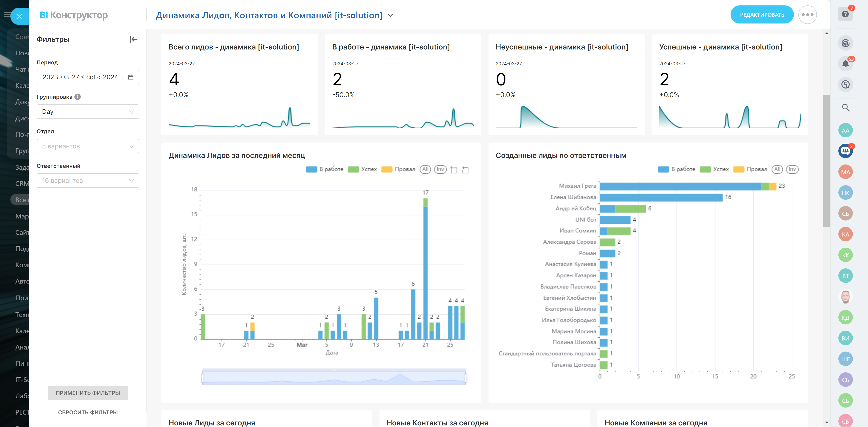868x427 pixels.
Task: Click the calendar icon in Период field
Action: coord(131,77)
